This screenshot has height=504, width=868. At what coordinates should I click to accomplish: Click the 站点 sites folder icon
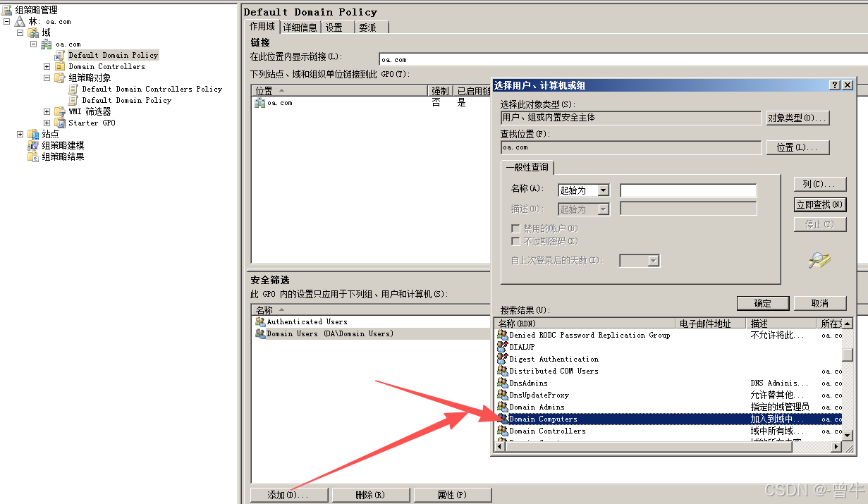pyautogui.click(x=34, y=134)
